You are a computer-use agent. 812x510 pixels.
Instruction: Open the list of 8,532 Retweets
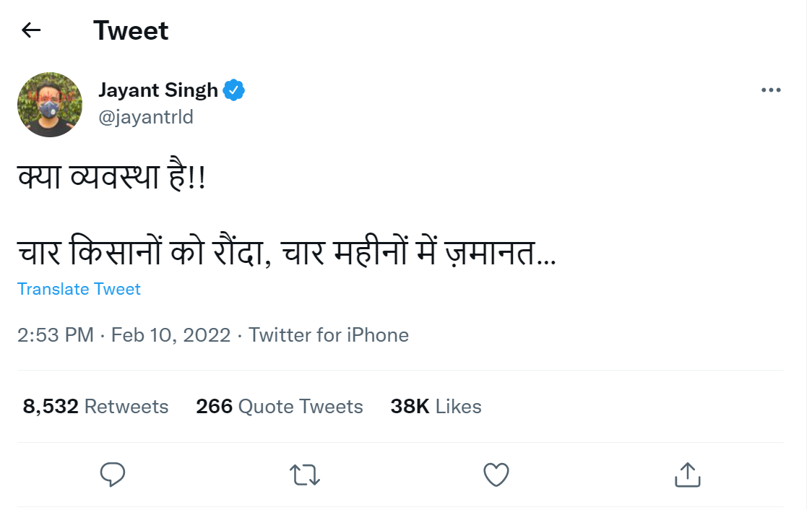(x=94, y=406)
